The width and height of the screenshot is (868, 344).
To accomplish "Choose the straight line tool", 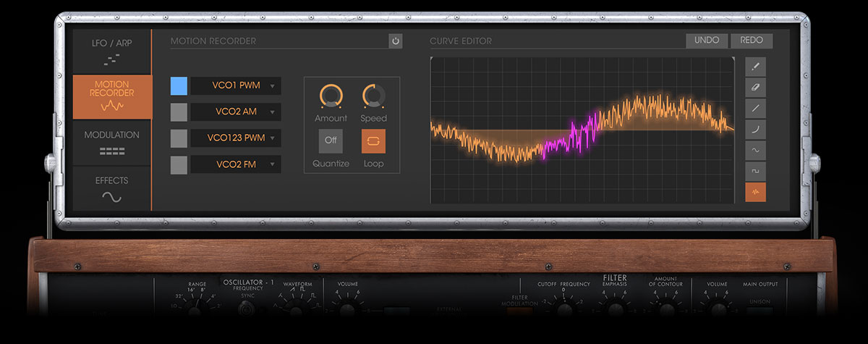I will [755, 109].
